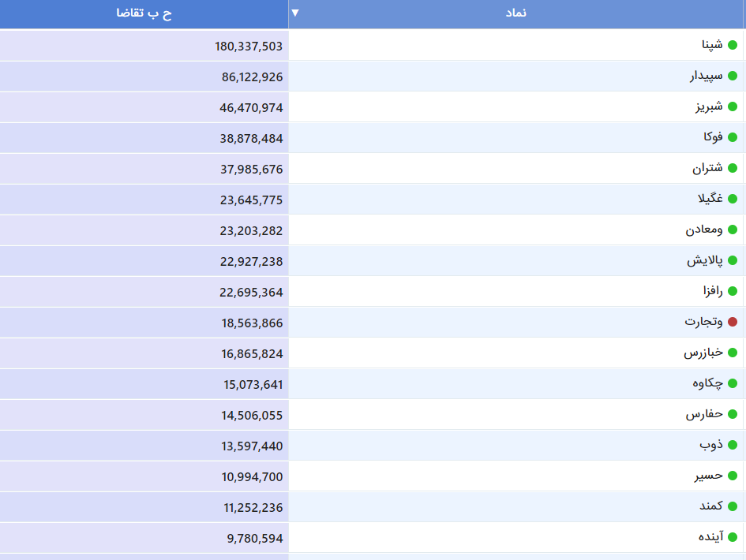This screenshot has width=746, height=560.
Task: Click the red status dot beside وتجارت
Action: [733, 322]
